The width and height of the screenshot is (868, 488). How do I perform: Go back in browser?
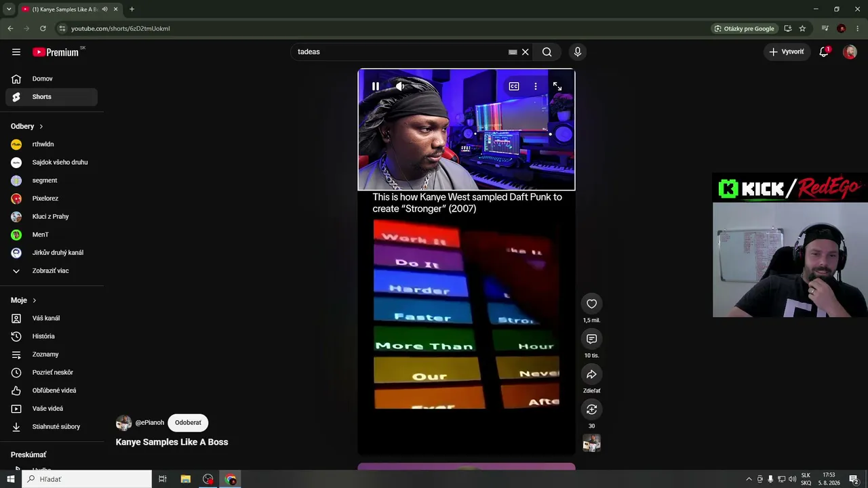10,28
